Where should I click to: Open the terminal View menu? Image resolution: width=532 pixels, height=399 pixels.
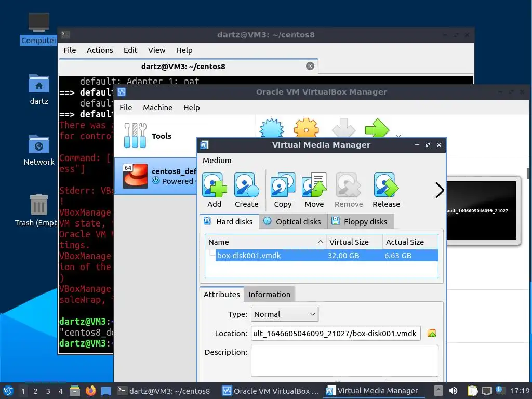click(156, 50)
